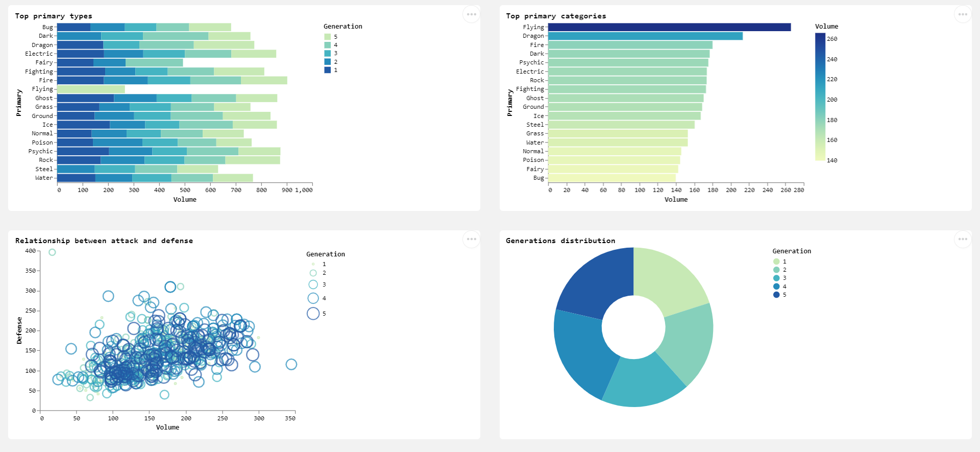
Task: Click the outlier point near 400 defense
Action: tap(52, 252)
